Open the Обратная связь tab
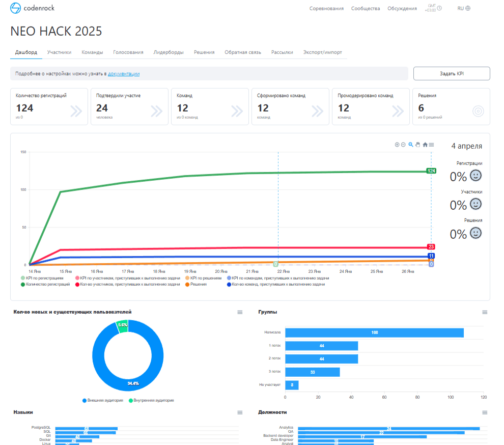 (243, 52)
